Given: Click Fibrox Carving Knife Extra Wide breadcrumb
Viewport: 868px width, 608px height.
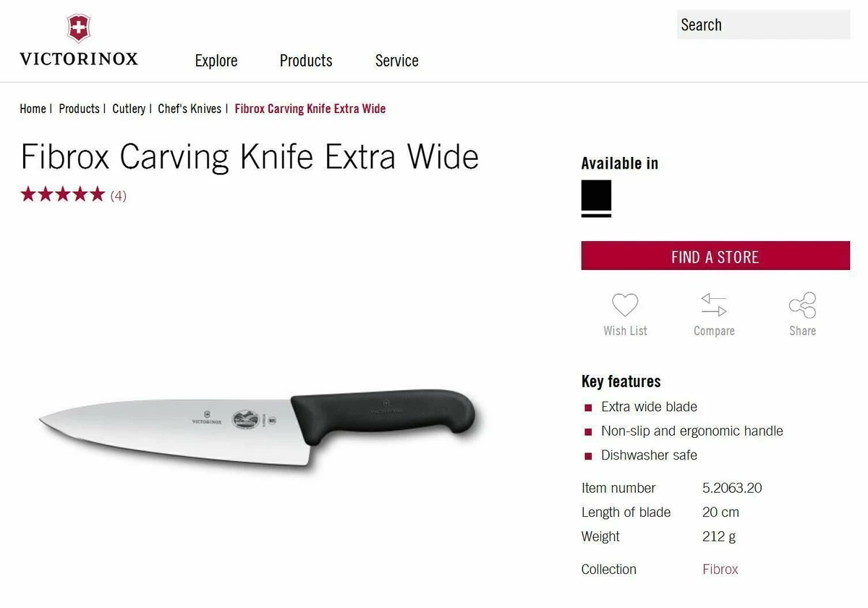Looking at the screenshot, I should pos(310,109).
